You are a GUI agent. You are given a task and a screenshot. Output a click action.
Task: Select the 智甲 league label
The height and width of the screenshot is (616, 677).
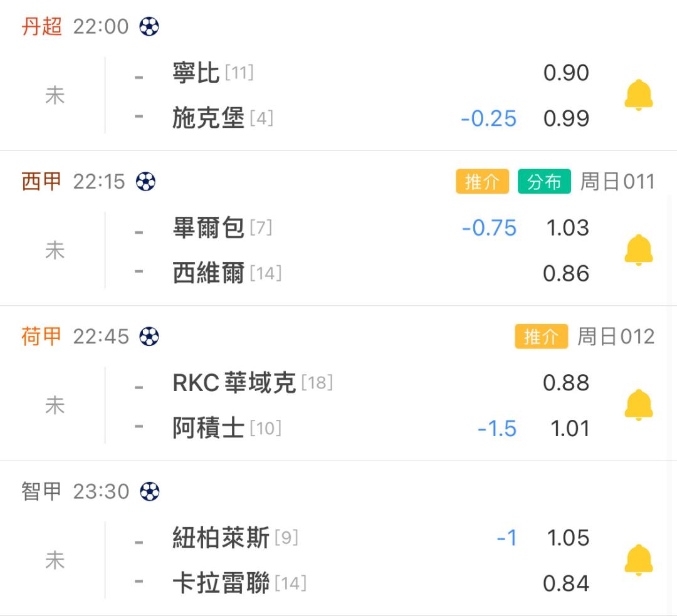[x=41, y=491]
